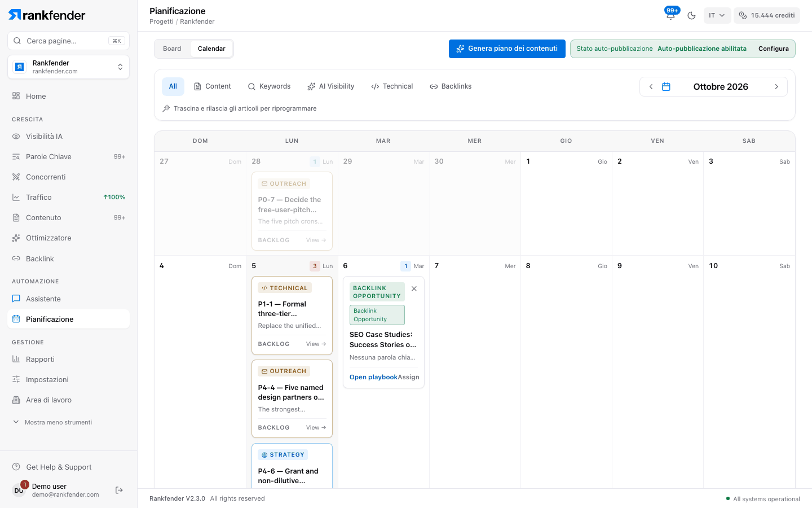Screen dimensions: 812x508
Task: Click Assign on SEO Case Studies card
Action: click(x=409, y=377)
